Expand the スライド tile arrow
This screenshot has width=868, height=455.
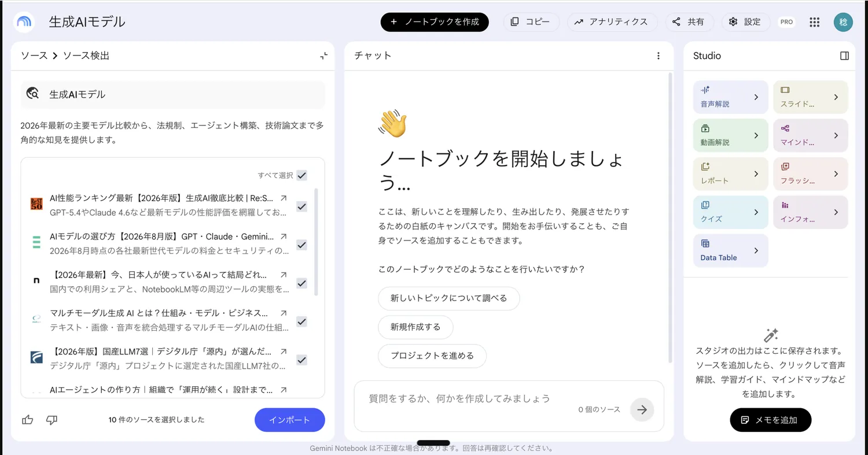tap(836, 97)
